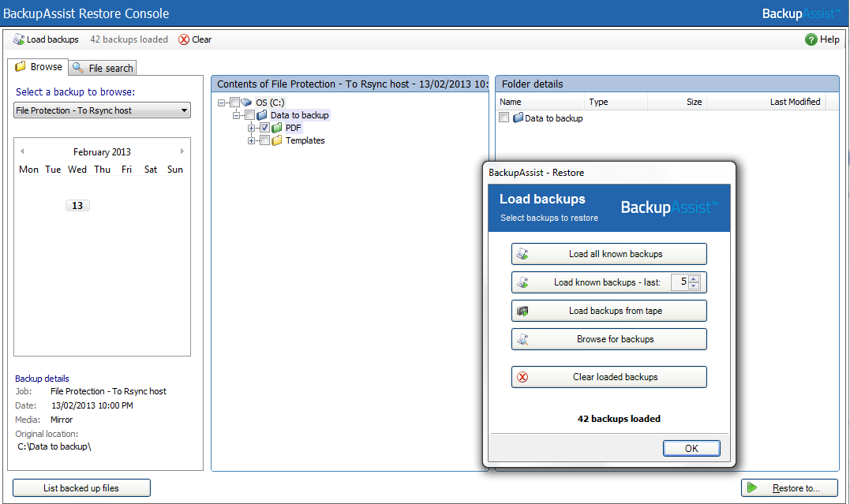Go to previous month in calendar

pyautogui.click(x=22, y=151)
